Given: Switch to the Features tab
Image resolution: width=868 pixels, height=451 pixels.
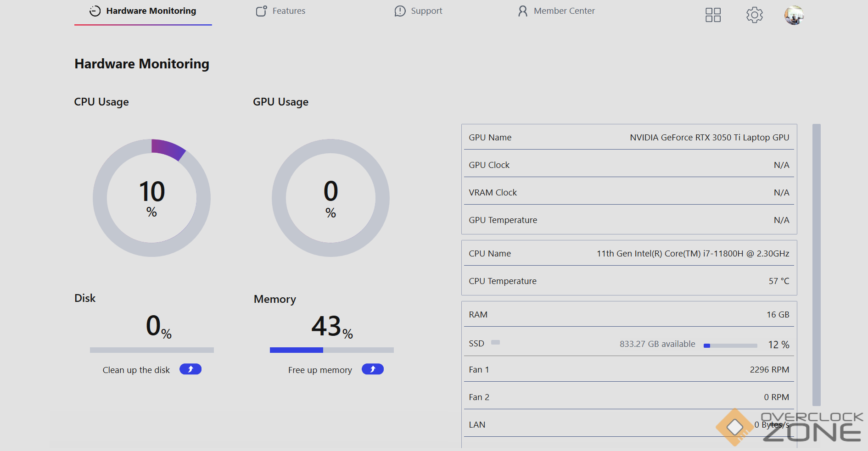Looking at the screenshot, I should coord(288,11).
